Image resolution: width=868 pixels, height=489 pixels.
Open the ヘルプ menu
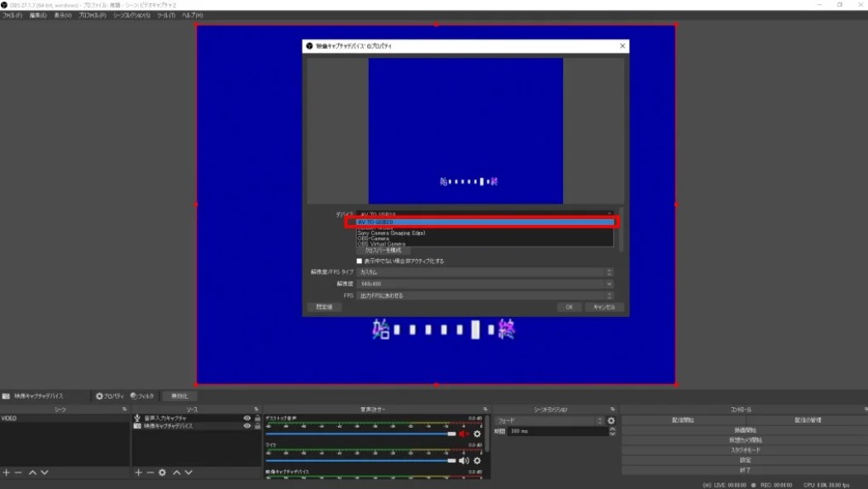[x=192, y=15]
